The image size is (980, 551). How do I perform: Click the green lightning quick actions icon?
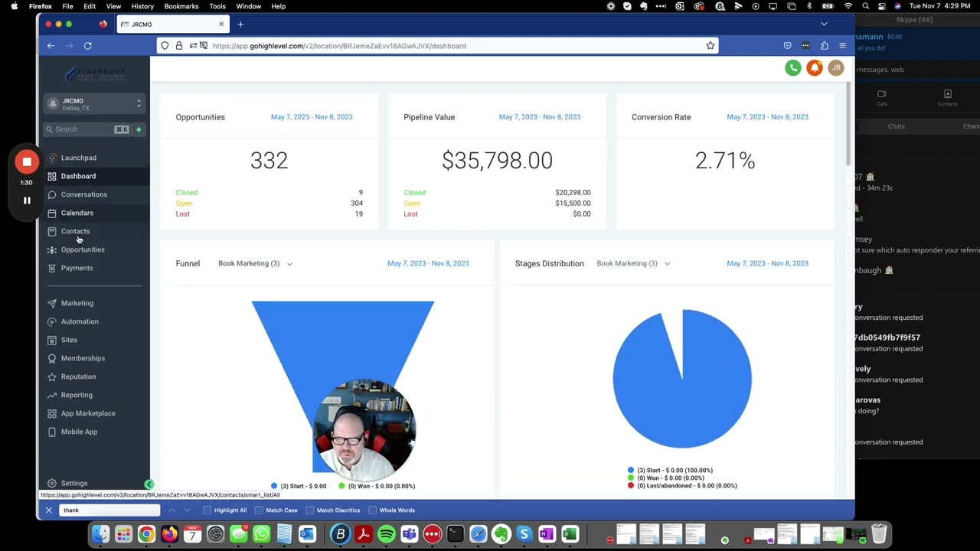tap(139, 129)
